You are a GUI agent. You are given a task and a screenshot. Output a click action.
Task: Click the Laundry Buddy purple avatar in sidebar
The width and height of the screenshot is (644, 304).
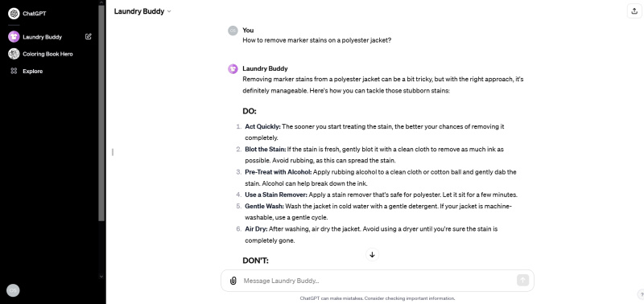pyautogui.click(x=14, y=36)
